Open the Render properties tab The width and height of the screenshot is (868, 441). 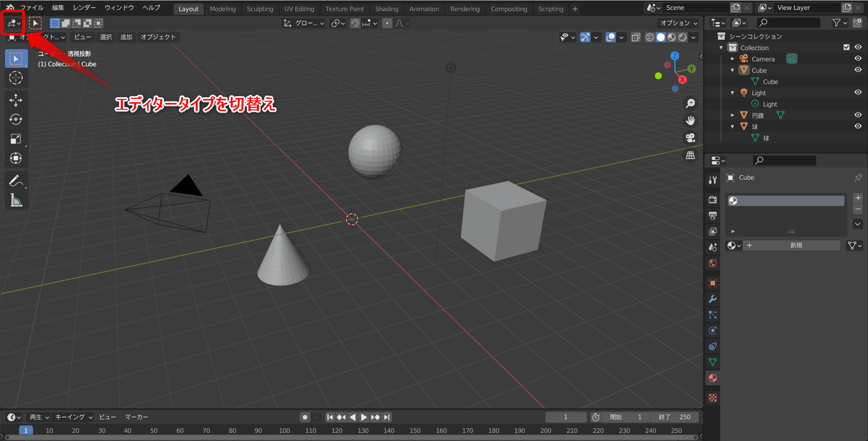point(713,200)
